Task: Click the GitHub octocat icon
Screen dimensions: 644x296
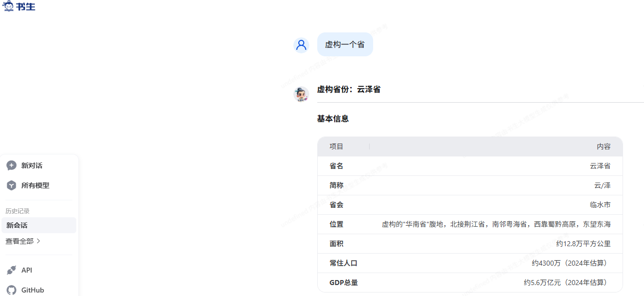Action: (11, 290)
